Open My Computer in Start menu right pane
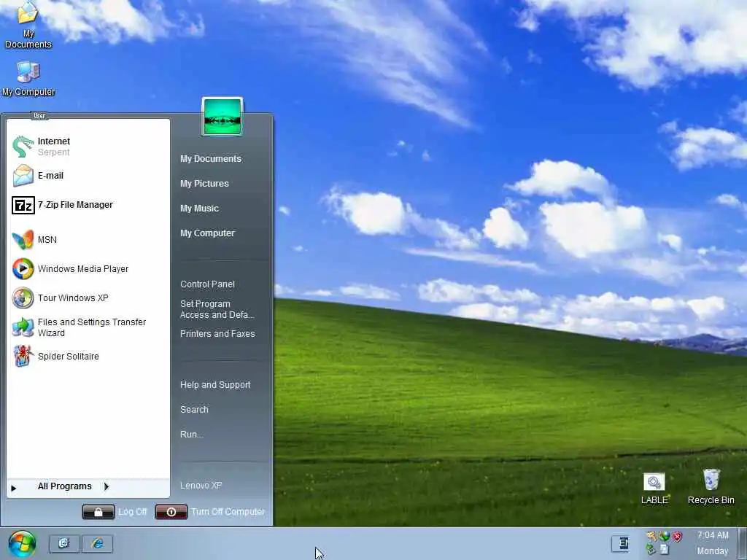The width and height of the screenshot is (747, 560). [x=207, y=233]
